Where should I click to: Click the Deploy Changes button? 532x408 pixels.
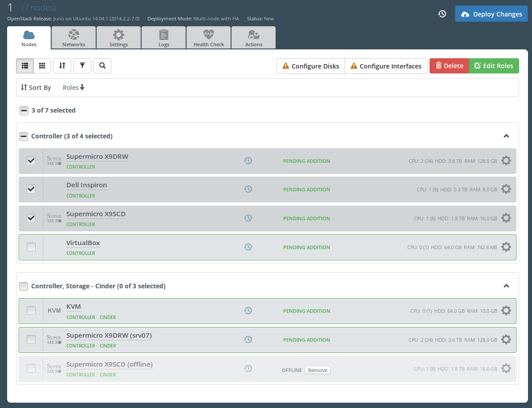[x=491, y=14]
